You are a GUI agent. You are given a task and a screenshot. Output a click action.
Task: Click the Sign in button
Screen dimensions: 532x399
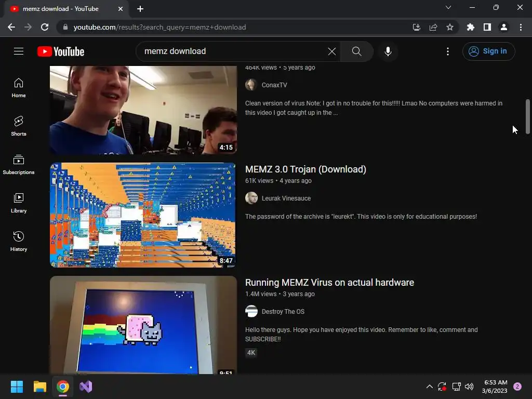488,51
